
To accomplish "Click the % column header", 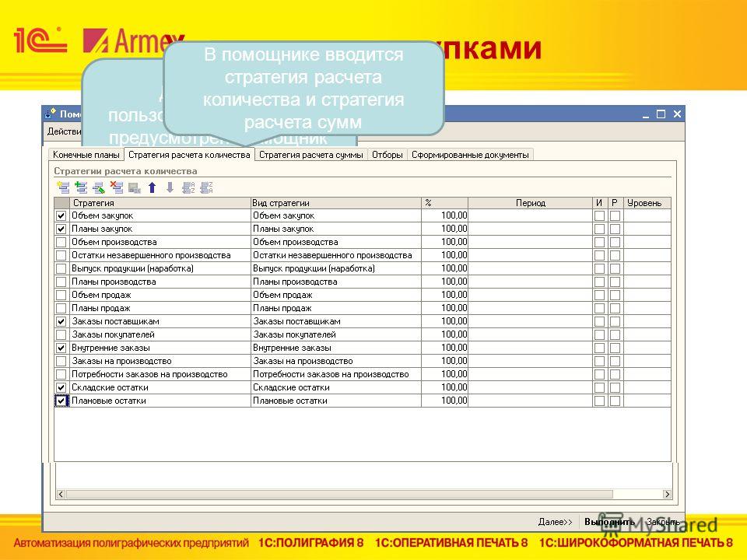I will coord(444,203).
